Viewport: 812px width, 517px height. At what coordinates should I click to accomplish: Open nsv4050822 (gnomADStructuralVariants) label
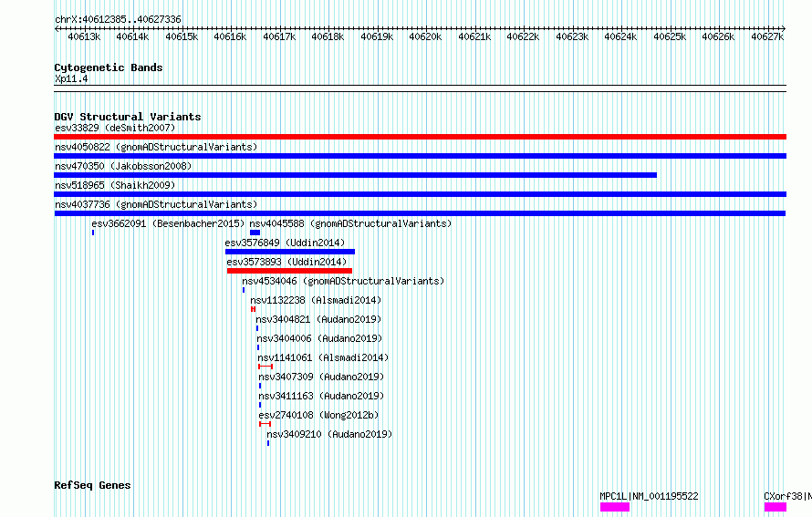coord(156,147)
